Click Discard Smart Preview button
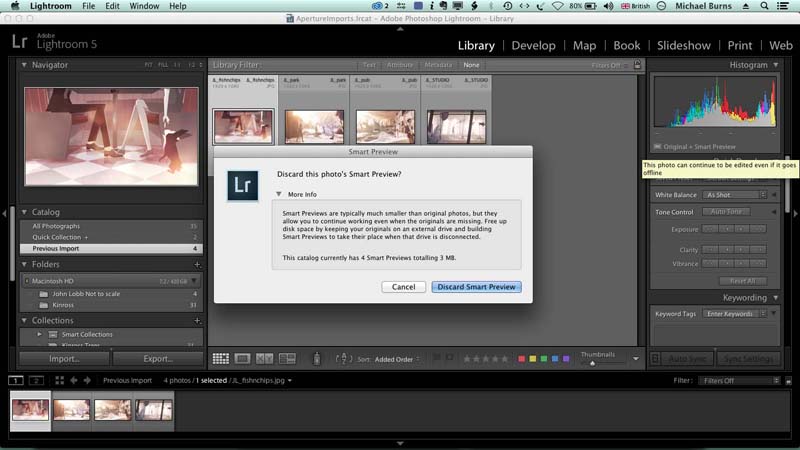The image size is (800, 450). pos(476,287)
